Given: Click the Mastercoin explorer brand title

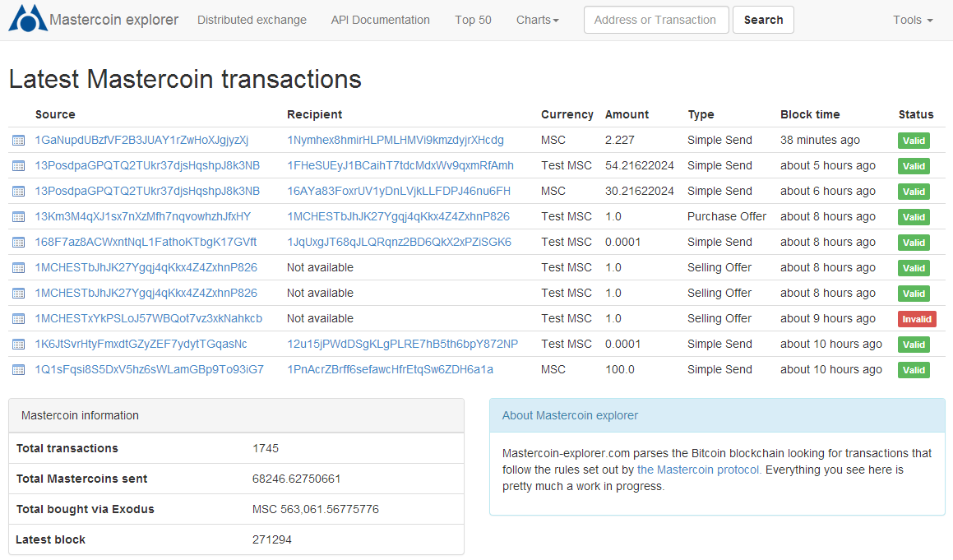Looking at the screenshot, I should click(x=113, y=20).
